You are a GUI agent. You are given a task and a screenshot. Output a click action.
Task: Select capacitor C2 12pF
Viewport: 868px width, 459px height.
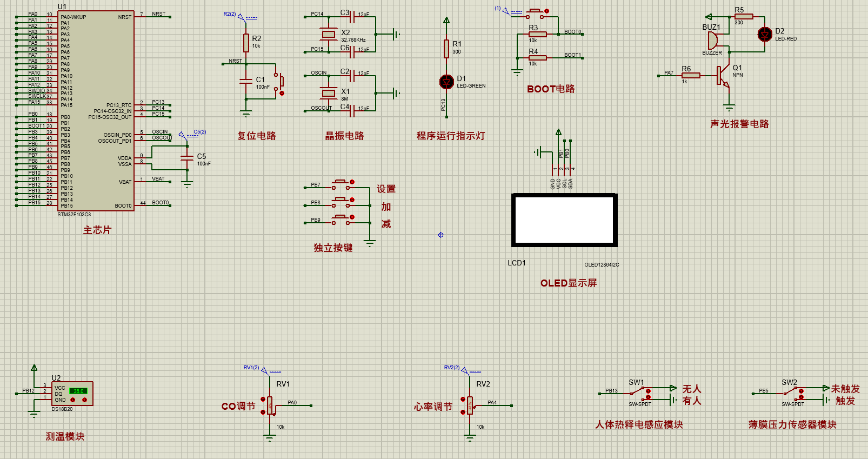[352, 76]
